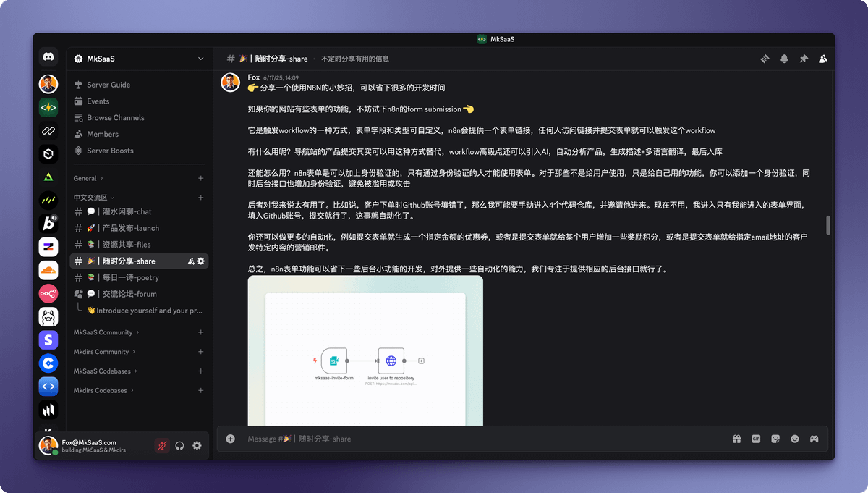
Task: Switch to 每日一诗-poetry channel
Action: [139, 277]
